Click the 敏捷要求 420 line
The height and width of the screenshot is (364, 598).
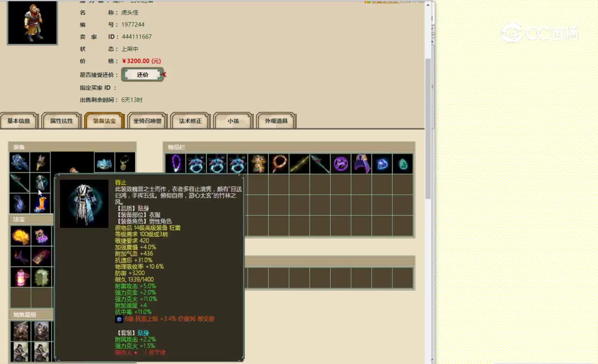[x=132, y=241]
